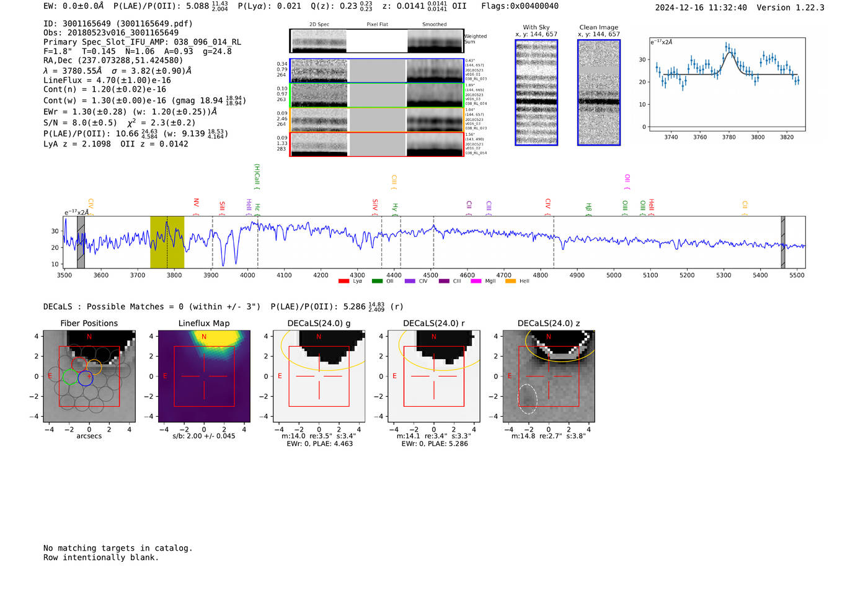Click the EW: 0.0±0.0Å header text
868x591 pixels.
point(74,6)
